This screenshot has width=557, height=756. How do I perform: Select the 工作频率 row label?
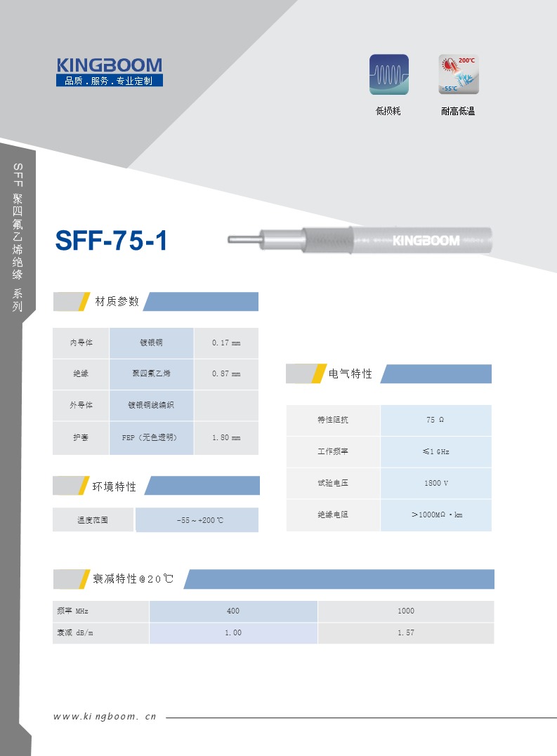click(333, 452)
